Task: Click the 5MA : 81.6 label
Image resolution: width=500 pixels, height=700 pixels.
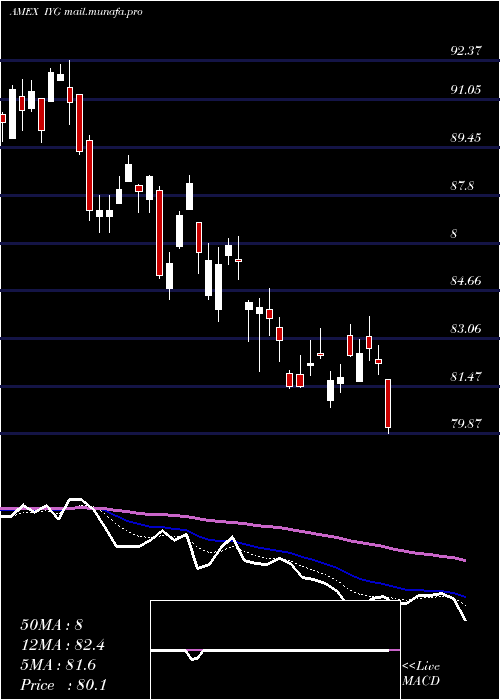Action: (x=58, y=665)
